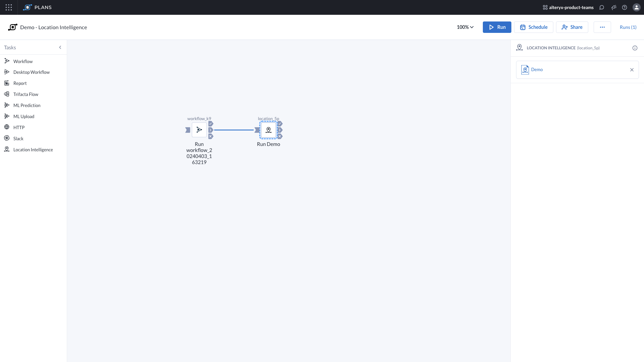Pick the HTTP task icon
This screenshot has height=362, width=644.
click(x=7, y=127)
